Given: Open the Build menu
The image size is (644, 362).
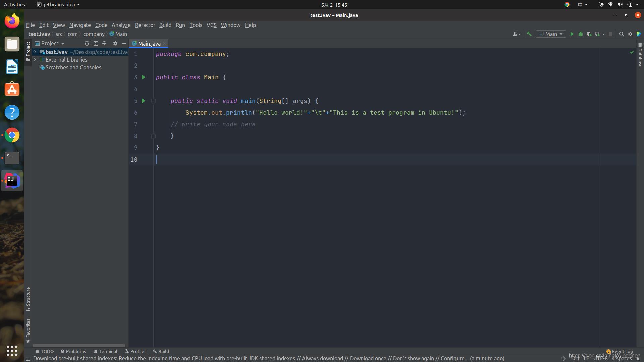Looking at the screenshot, I should coord(165,25).
